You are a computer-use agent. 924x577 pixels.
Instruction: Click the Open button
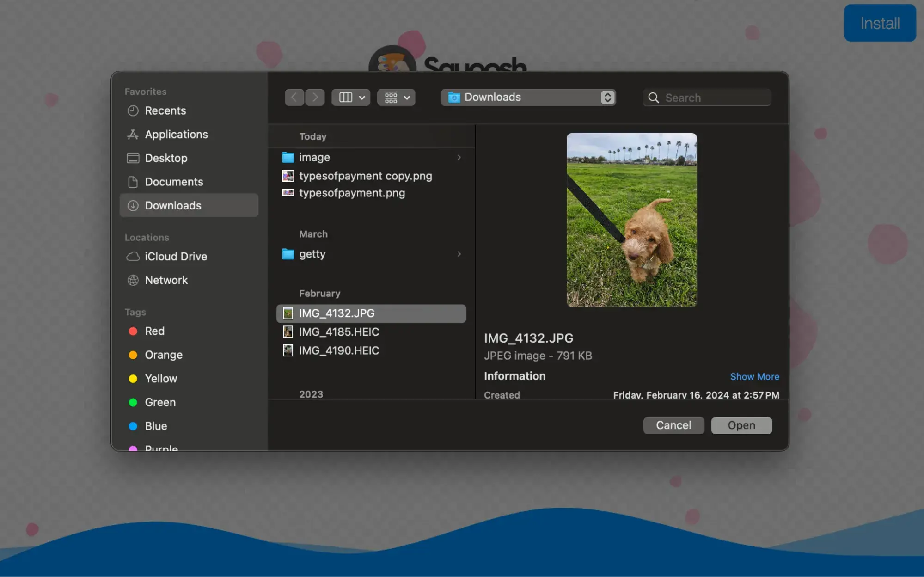(x=741, y=425)
